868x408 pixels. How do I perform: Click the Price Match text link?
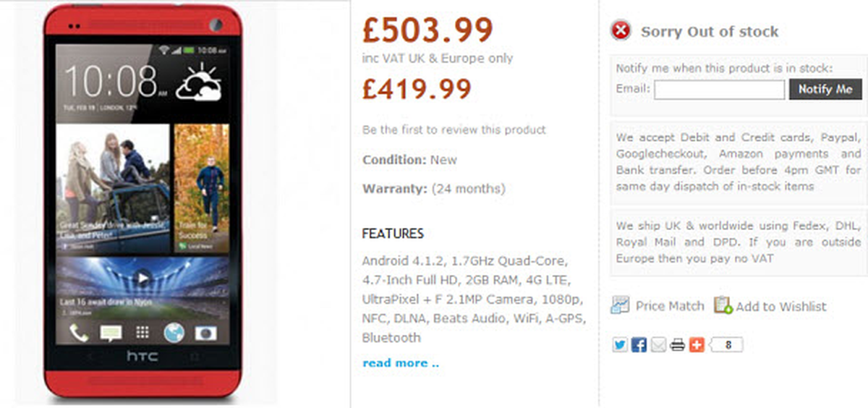tap(669, 306)
